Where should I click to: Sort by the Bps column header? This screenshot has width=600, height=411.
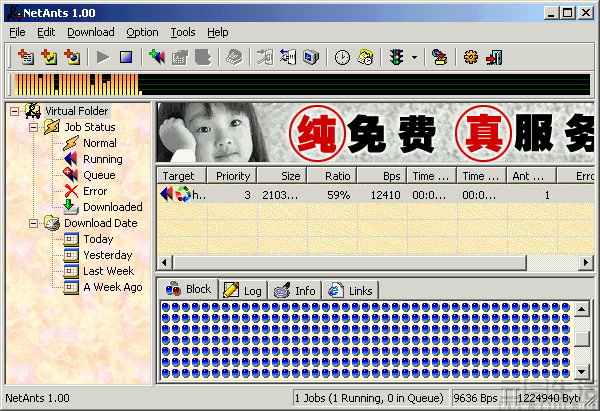coord(382,176)
